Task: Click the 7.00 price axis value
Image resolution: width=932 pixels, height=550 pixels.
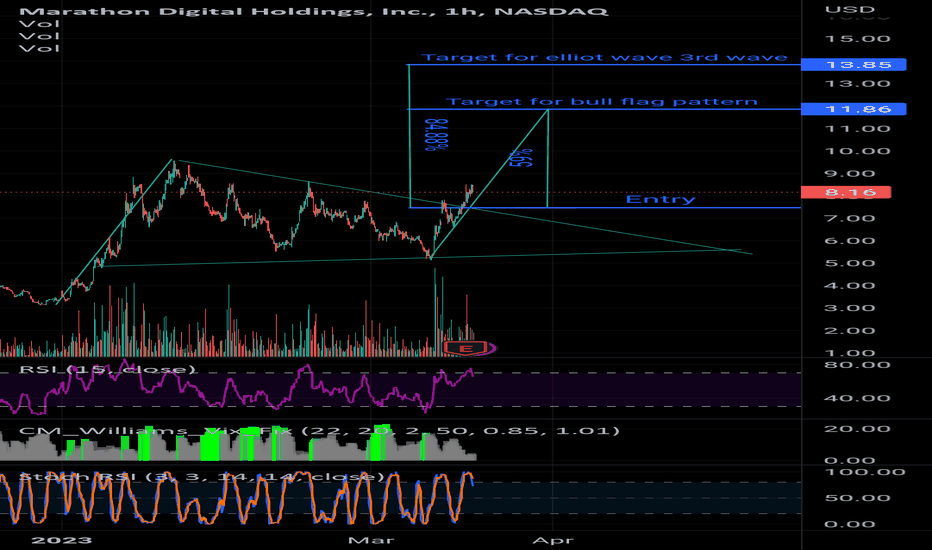Action: (x=850, y=218)
